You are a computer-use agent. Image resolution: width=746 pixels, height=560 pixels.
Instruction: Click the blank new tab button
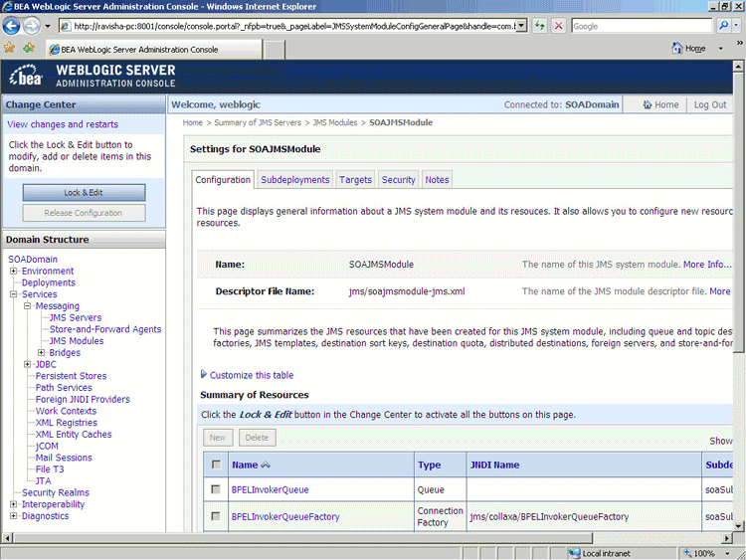(275, 50)
